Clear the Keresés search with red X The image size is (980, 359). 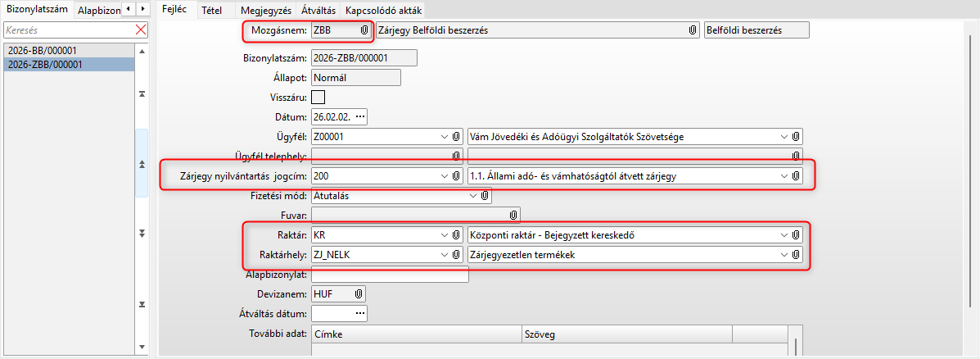[142, 30]
